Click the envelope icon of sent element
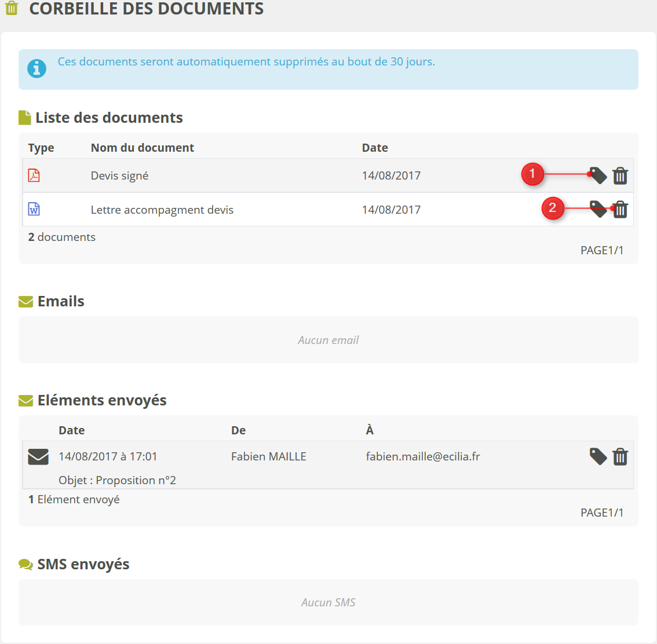657x644 pixels. click(x=38, y=457)
